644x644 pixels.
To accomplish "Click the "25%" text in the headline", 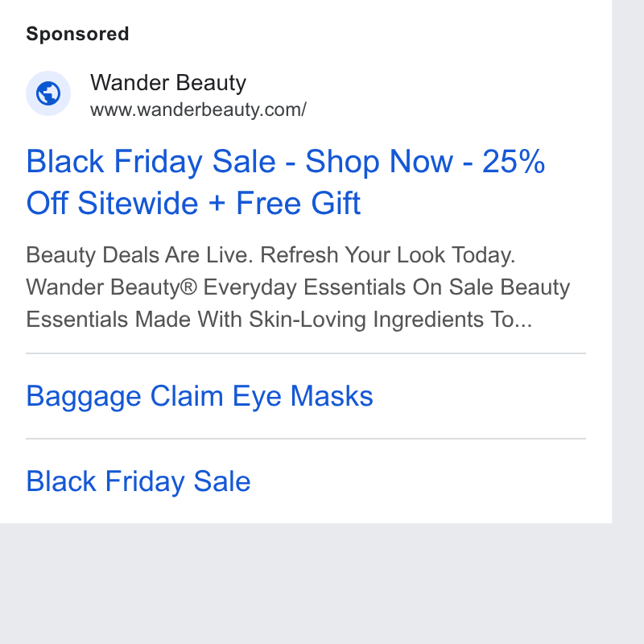I will 514,161.
